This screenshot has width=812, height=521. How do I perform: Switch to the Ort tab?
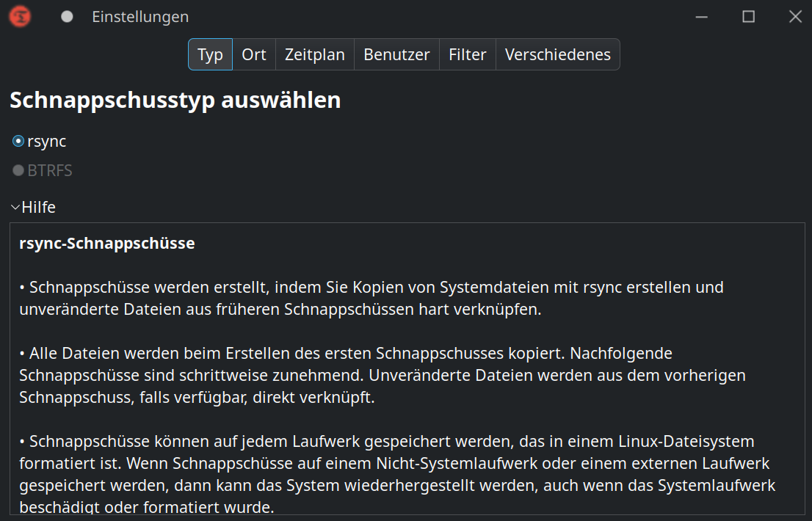click(254, 54)
